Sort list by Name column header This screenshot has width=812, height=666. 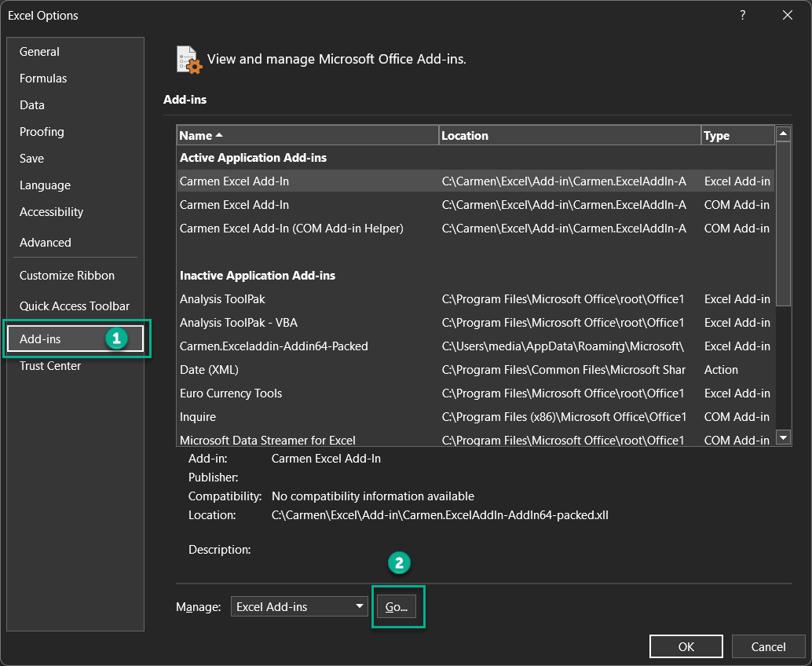point(307,136)
